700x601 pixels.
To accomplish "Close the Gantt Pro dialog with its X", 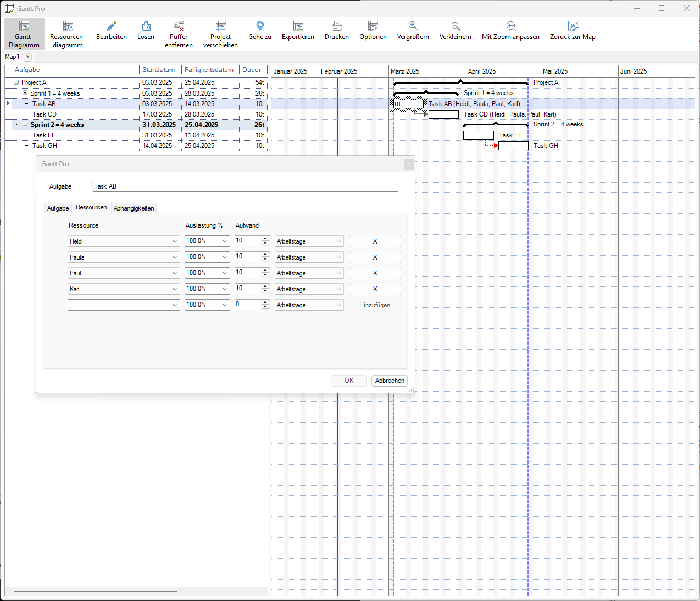I will click(408, 164).
